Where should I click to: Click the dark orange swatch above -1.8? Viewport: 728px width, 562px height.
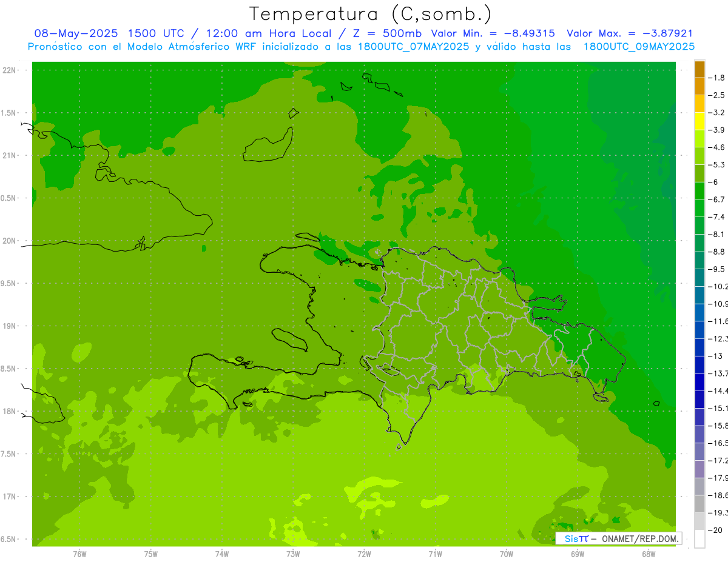click(699, 69)
